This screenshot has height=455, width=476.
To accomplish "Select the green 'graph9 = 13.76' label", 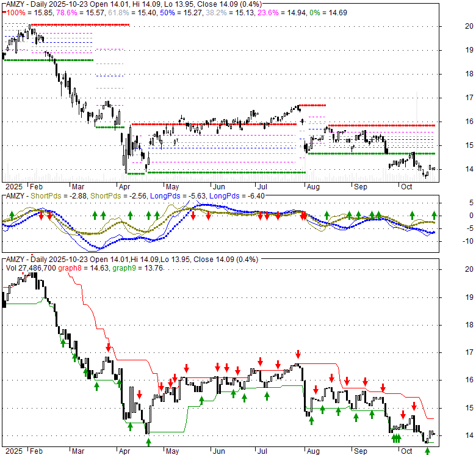I will [x=138, y=268].
